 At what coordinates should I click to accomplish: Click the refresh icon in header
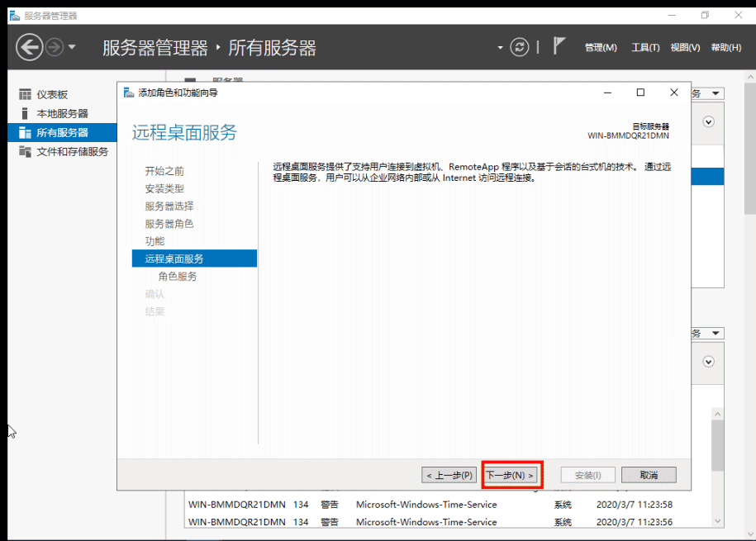click(519, 47)
